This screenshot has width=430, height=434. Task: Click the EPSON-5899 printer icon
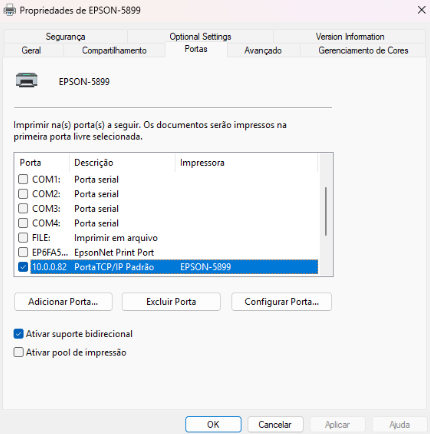27,80
